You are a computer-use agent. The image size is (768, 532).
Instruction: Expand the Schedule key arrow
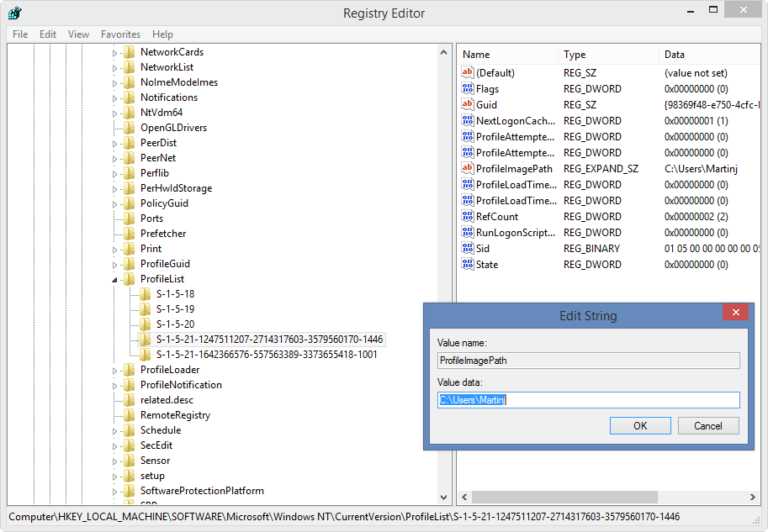[115, 430]
